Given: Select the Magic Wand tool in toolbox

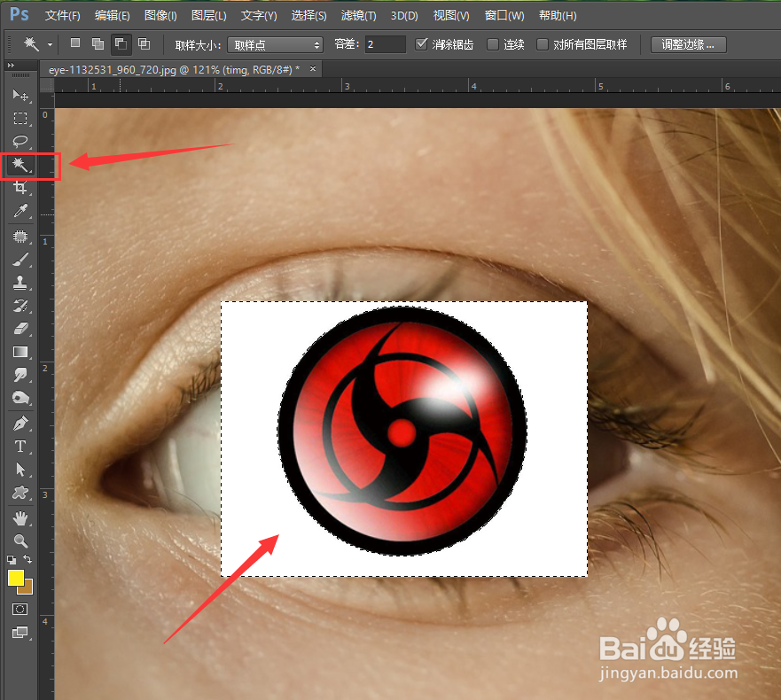Looking at the screenshot, I should 20,164.
